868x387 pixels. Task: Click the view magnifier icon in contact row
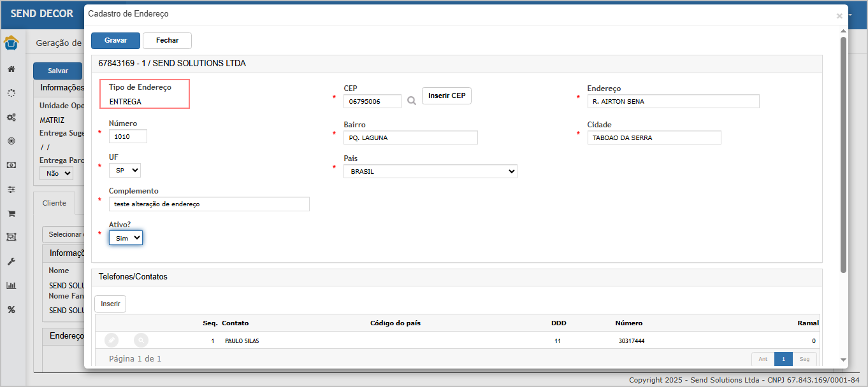click(x=141, y=341)
